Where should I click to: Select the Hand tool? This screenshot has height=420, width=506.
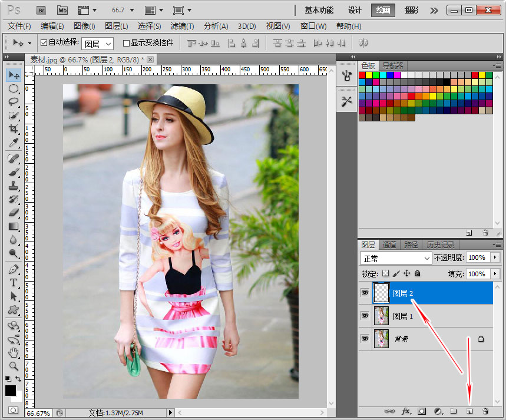coord(14,352)
